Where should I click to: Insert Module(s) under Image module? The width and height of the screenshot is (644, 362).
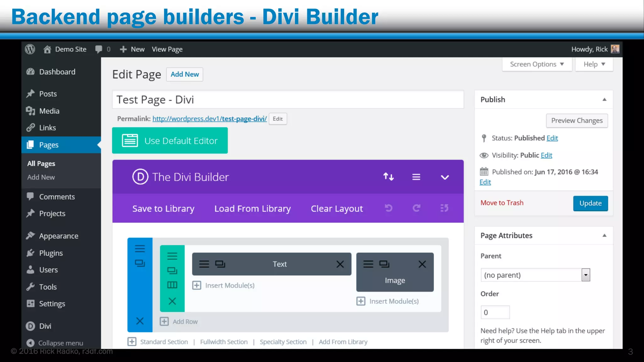[x=388, y=301]
